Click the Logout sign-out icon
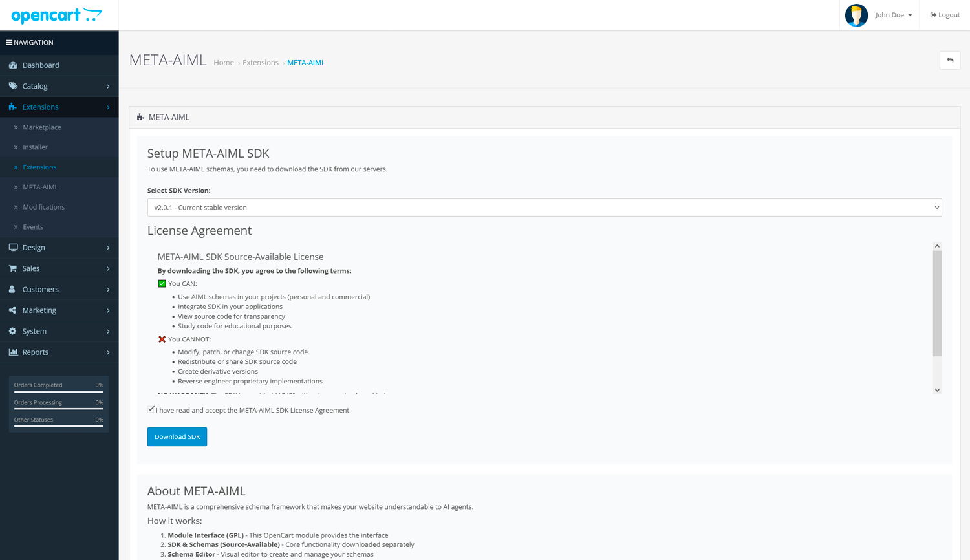Viewport: 970px width, 560px height. (933, 15)
